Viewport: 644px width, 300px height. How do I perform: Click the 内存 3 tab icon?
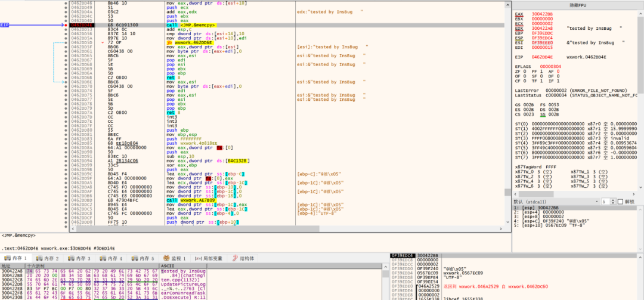70,258
